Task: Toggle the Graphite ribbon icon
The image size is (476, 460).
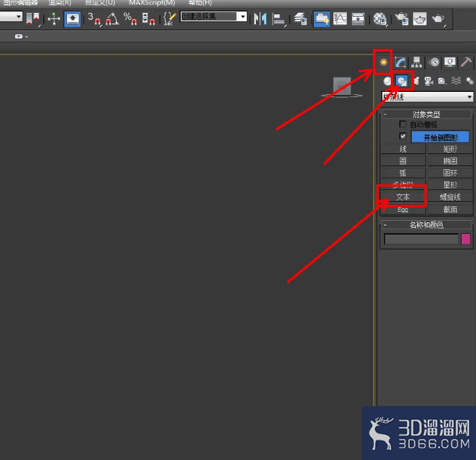Action: coord(321,19)
